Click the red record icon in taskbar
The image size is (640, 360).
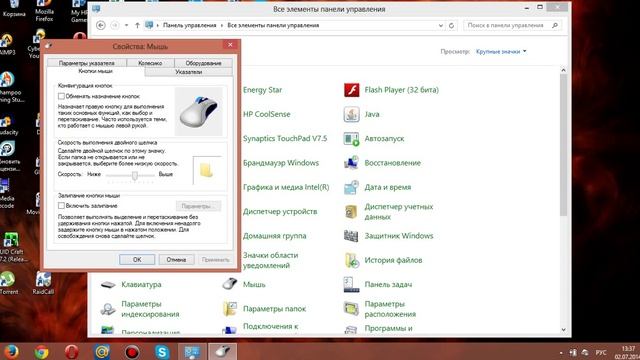click(132, 351)
